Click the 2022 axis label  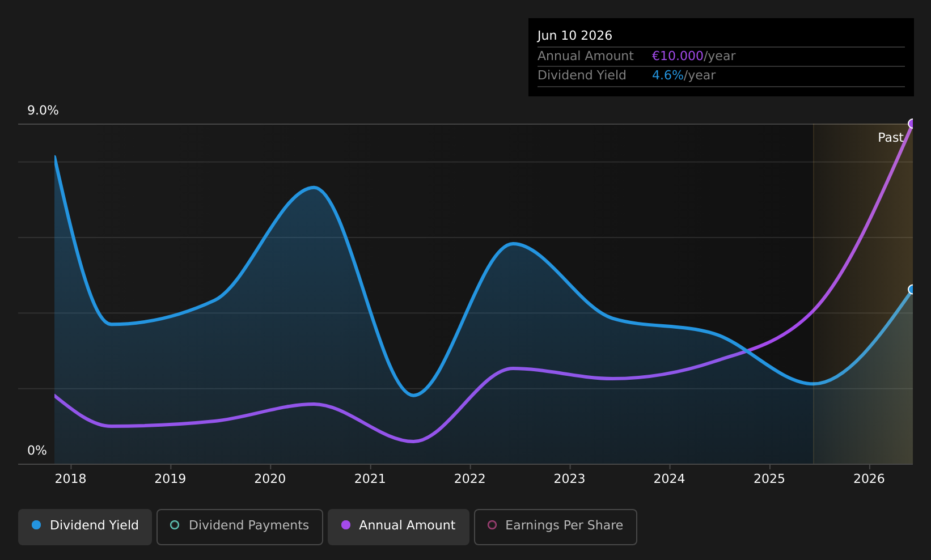coord(470,479)
